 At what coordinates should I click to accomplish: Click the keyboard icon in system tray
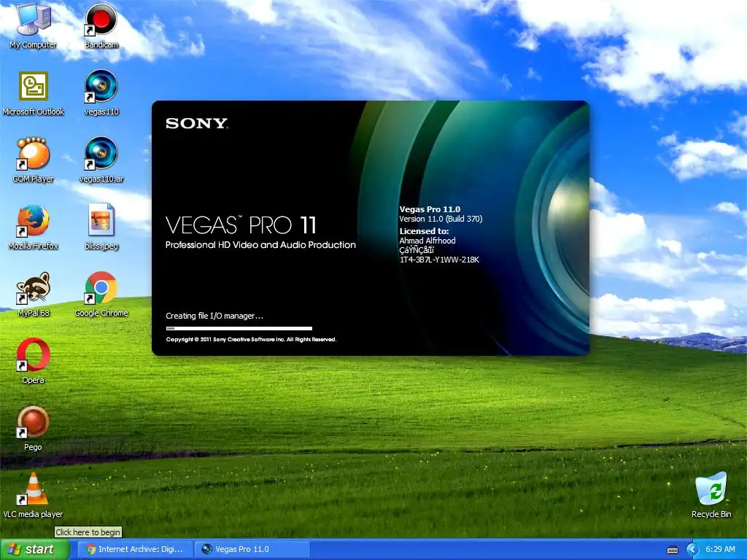coord(672,550)
